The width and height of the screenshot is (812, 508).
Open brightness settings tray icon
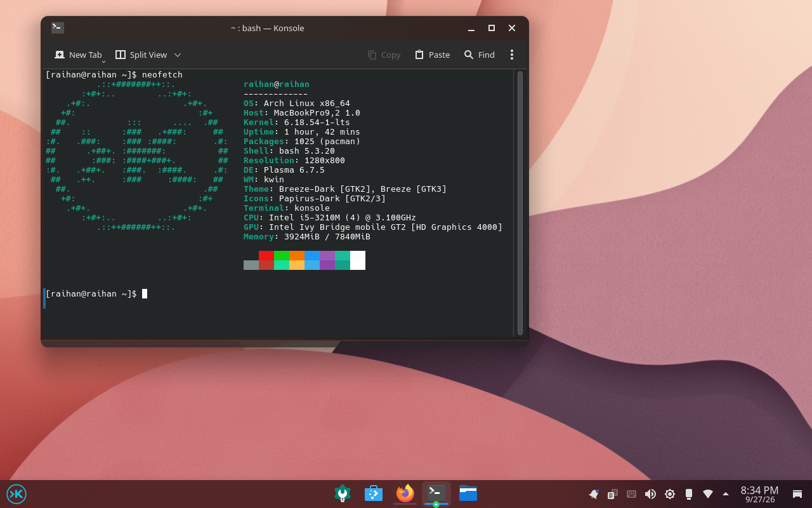coord(670,494)
